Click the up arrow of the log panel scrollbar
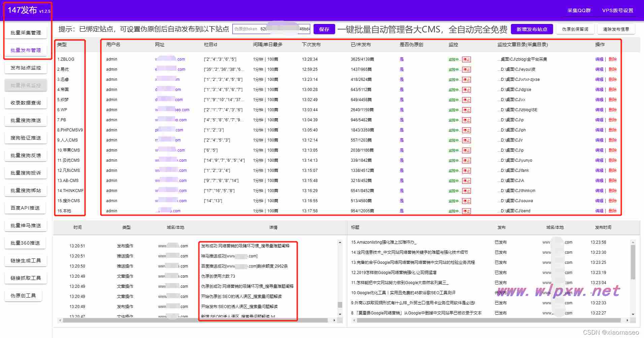 (x=340, y=242)
